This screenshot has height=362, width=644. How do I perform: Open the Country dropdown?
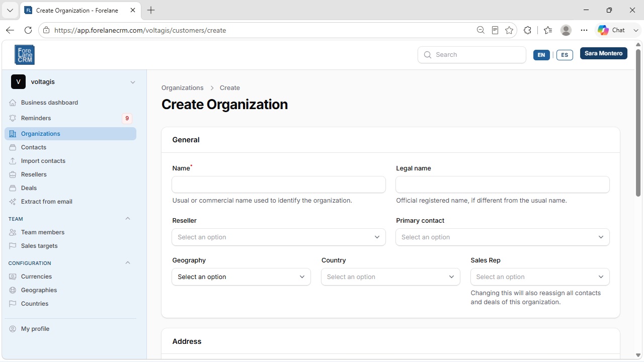click(x=390, y=277)
